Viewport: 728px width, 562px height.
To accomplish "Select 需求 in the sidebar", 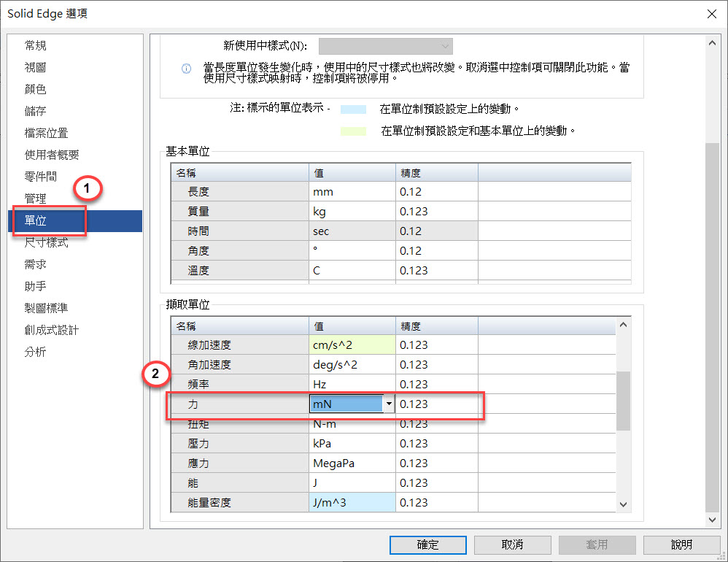I will 35,264.
